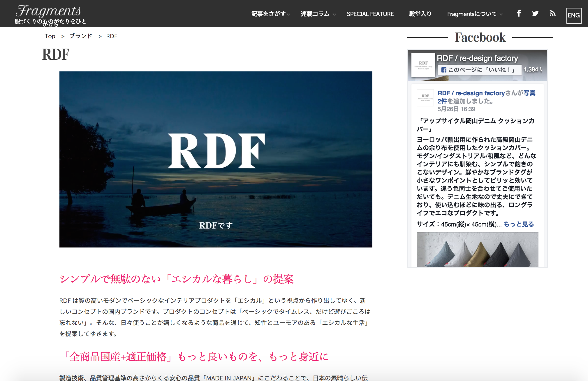The height and width of the screenshot is (381, 588).
Task: Open the cushion covers photo
Action: click(477, 250)
